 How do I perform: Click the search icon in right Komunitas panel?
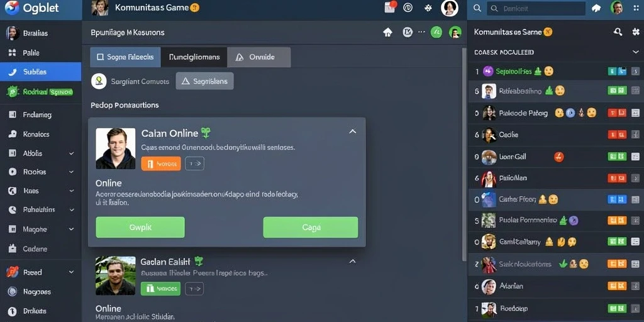click(x=618, y=32)
